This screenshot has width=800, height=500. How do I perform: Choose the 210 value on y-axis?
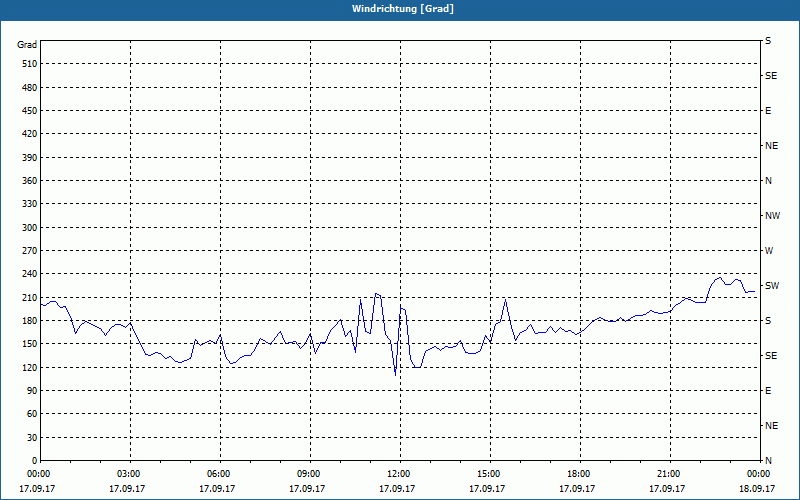tap(30, 297)
